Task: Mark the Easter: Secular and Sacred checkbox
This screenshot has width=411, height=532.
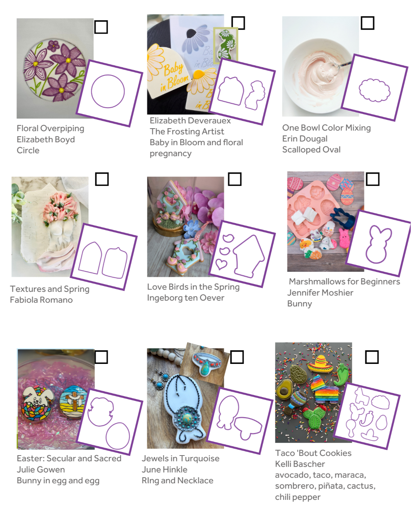Action: pyautogui.click(x=101, y=357)
